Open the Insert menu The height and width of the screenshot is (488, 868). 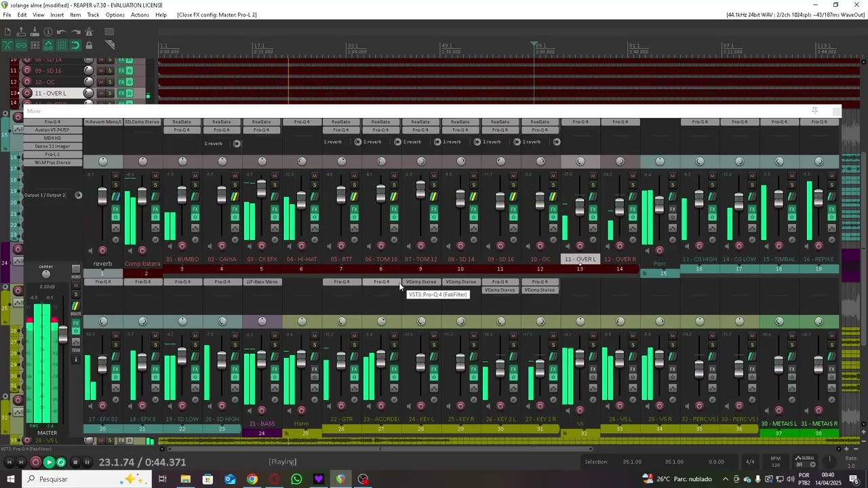tap(57, 15)
